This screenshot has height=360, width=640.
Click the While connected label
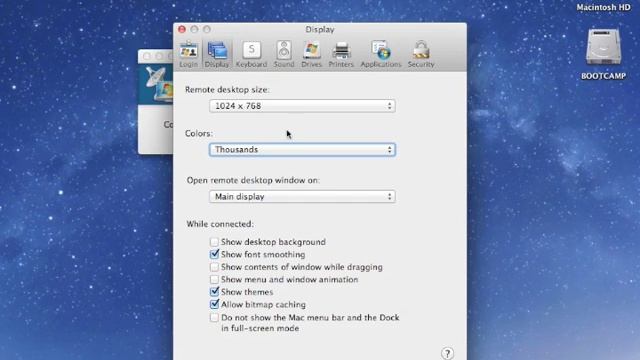220,224
